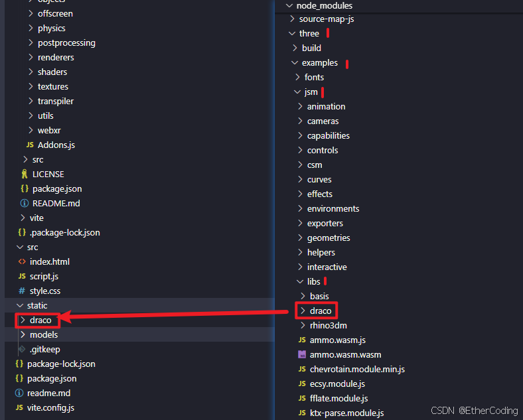Collapse the jsm folder chevron
This screenshot has width=523, height=420.
(x=297, y=92)
